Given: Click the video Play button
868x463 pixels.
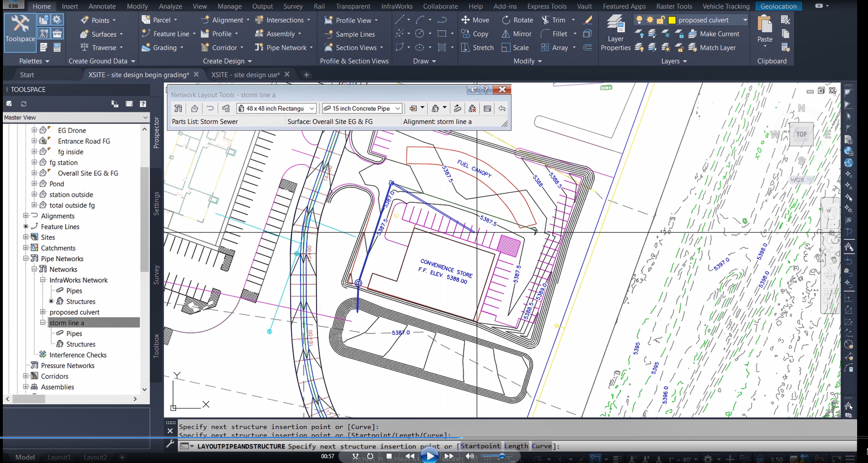Looking at the screenshot, I should coord(430,456).
